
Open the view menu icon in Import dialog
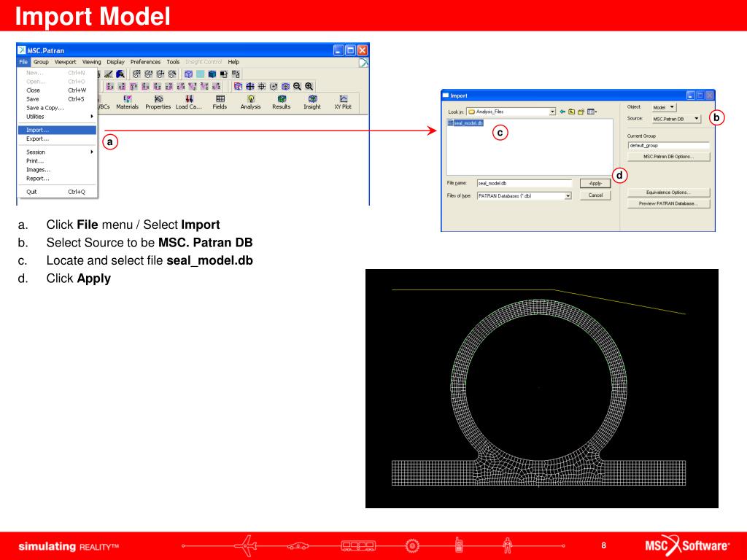592,112
